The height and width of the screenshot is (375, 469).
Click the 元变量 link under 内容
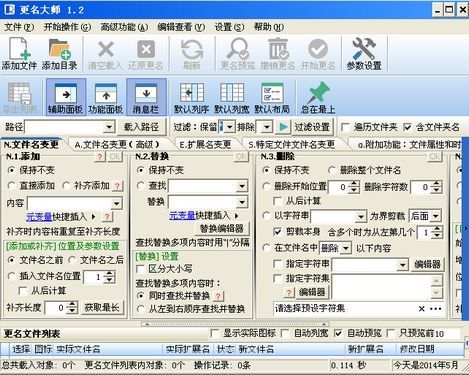(39, 217)
